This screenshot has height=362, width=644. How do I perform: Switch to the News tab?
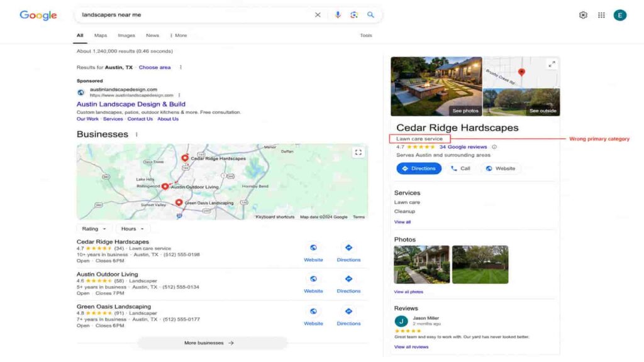[x=152, y=35]
